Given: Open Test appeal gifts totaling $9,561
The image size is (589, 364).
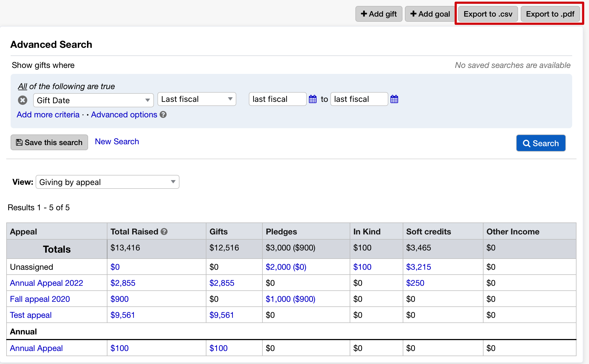Looking at the screenshot, I should 222,315.
